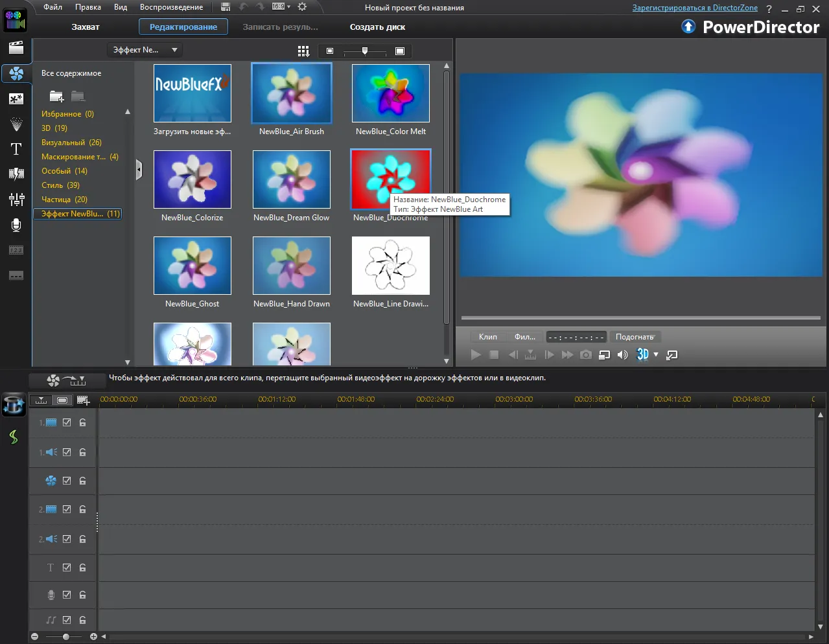The height and width of the screenshot is (644, 829).
Task: Open the effect insert options dropdown above timeline
Action: tap(67, 380)
